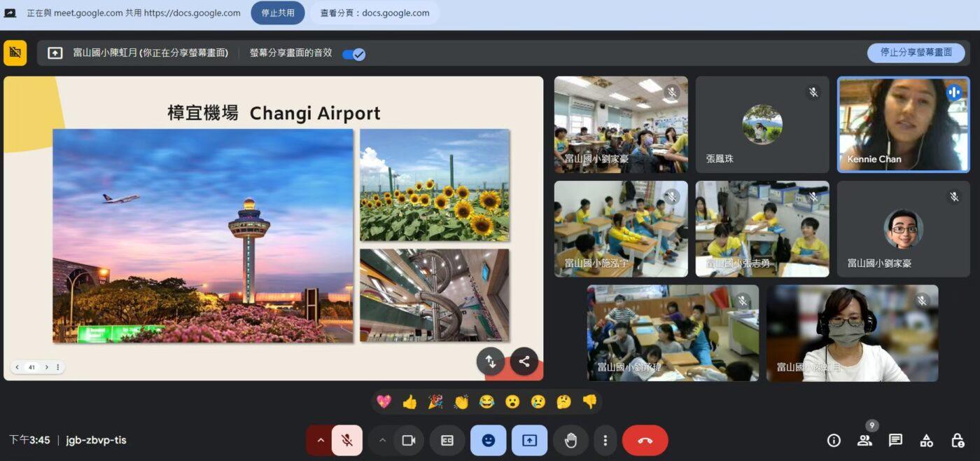Click slide title 樟宜機場 Changi Airport

(274, 113)
